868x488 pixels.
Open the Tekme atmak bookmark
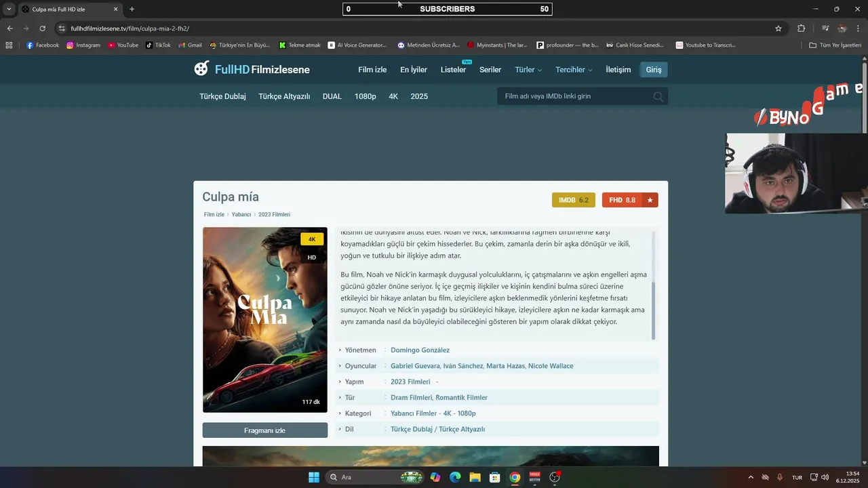click(x=300, y=45)
